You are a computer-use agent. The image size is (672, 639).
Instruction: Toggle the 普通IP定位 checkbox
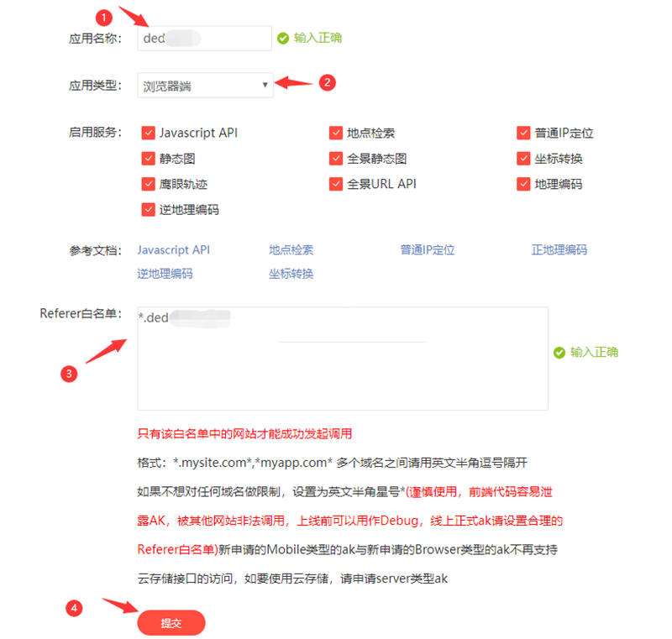[x=523, y=133]
